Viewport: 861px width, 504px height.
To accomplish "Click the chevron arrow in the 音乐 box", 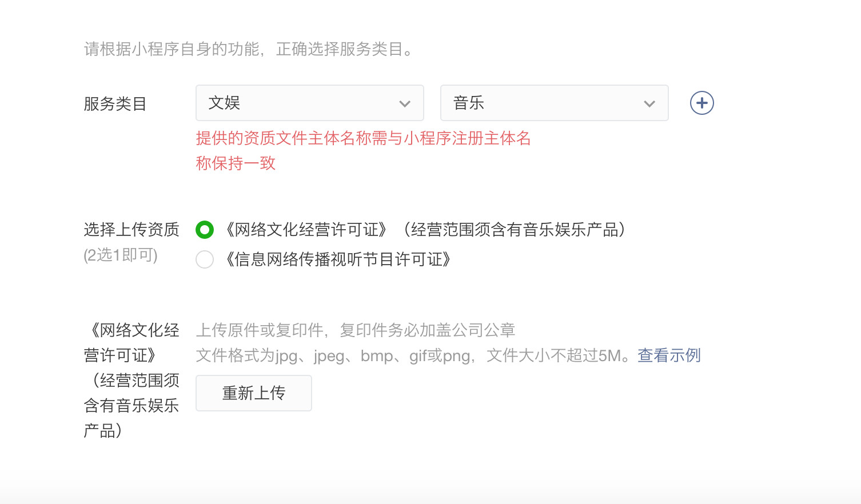I will click(x=649, y=104).
